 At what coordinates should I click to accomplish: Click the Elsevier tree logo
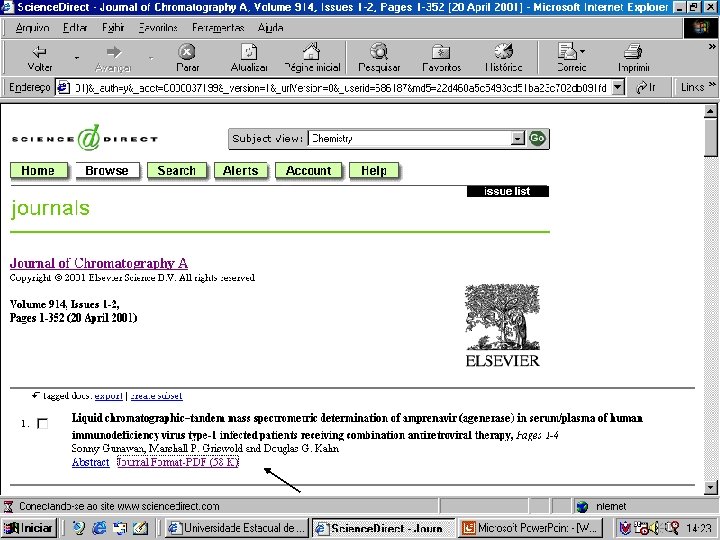coord(502,325)
